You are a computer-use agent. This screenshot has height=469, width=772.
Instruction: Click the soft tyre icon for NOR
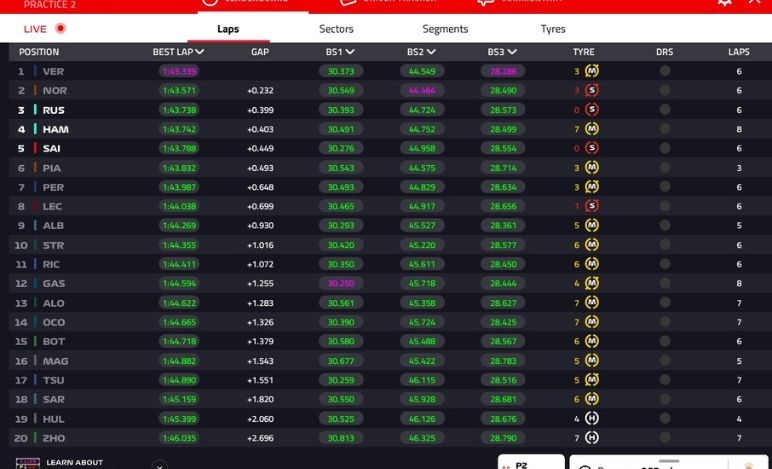click(592, 90)
